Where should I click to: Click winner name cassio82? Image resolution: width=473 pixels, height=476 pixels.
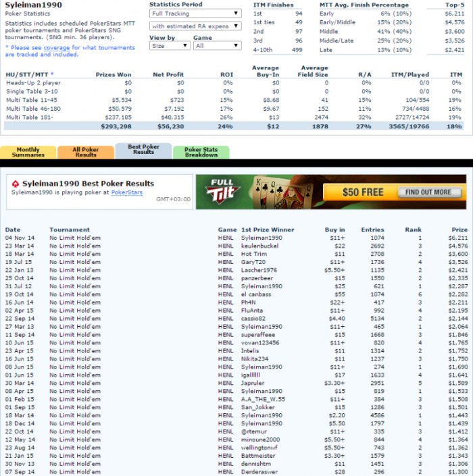pyautogui.click(x=253, y=319)
